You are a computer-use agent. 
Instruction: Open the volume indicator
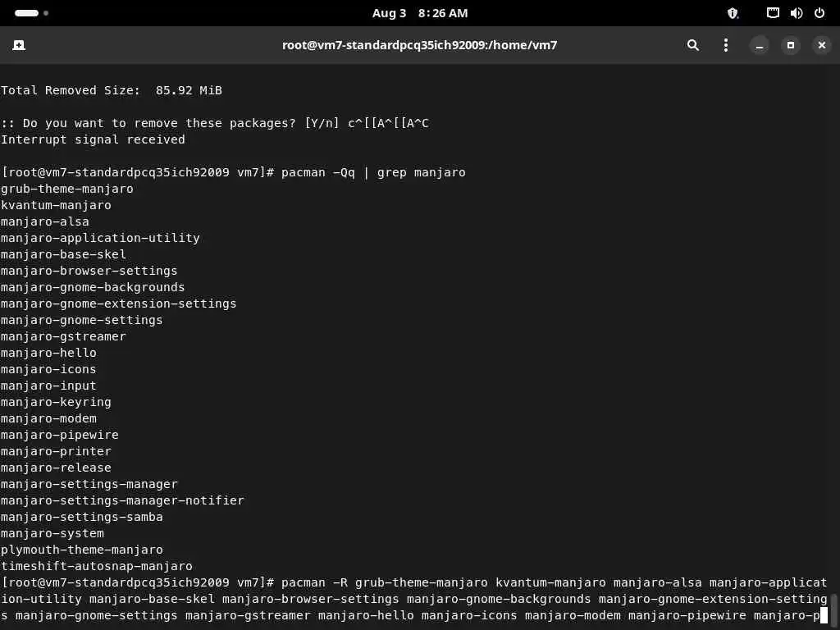coord(796,13)
